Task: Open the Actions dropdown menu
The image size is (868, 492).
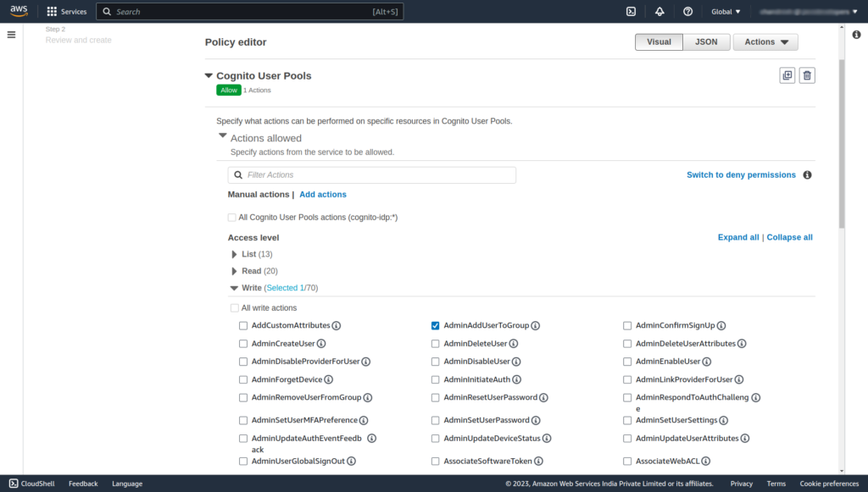Action: 765,41
